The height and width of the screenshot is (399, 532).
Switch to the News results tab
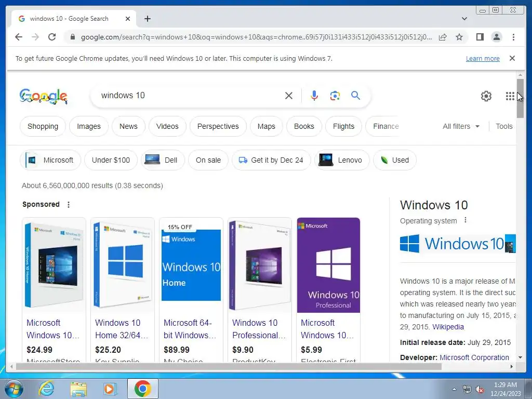pos(128,126)
